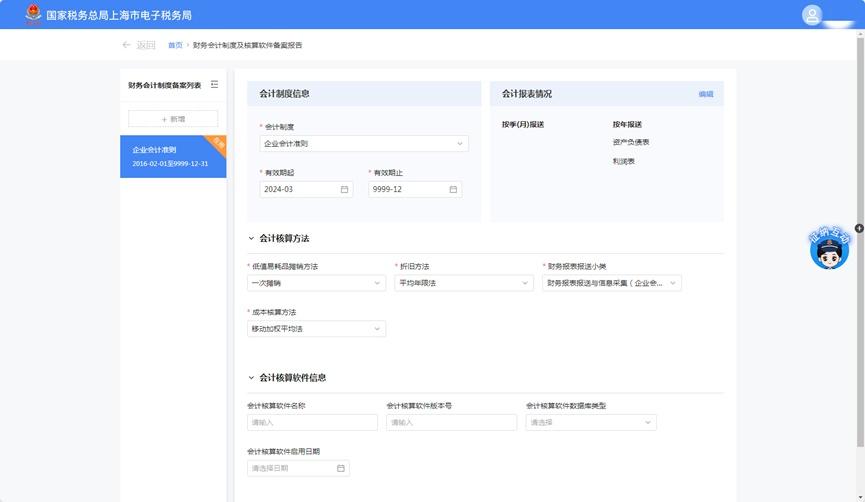
Task: Click the 按年报送 heading
Action: click(627, 125)
